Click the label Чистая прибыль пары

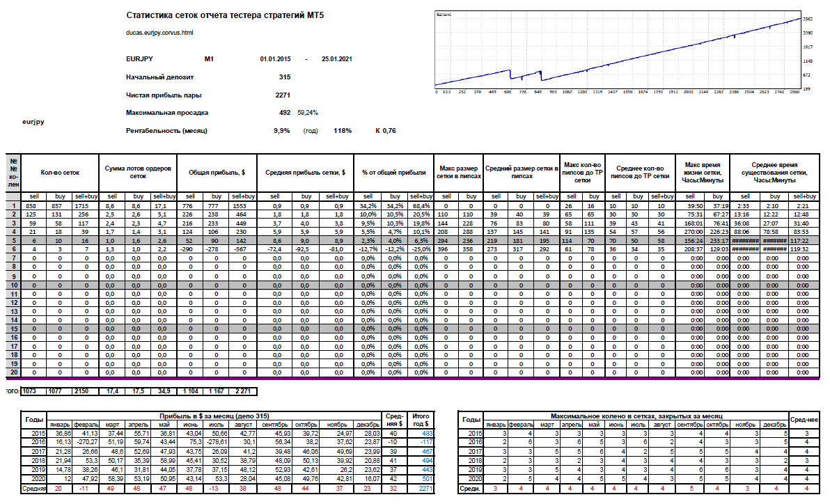(x=164, y=95)
